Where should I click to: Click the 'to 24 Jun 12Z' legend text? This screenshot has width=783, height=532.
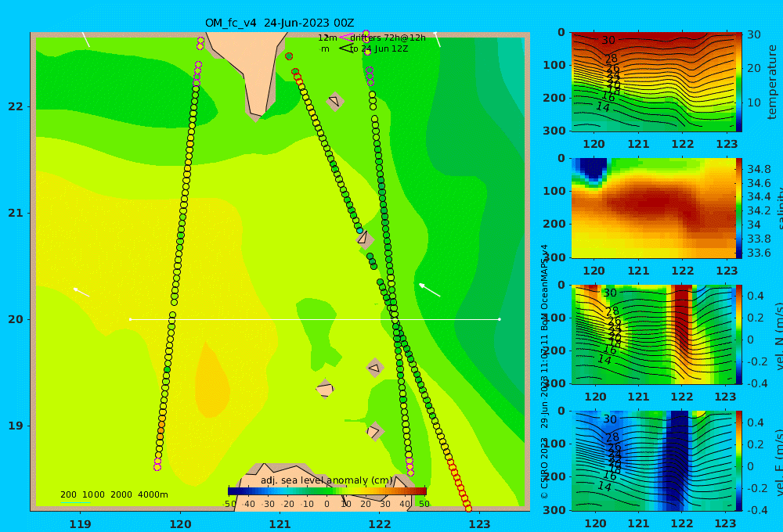tap(379, 49)
